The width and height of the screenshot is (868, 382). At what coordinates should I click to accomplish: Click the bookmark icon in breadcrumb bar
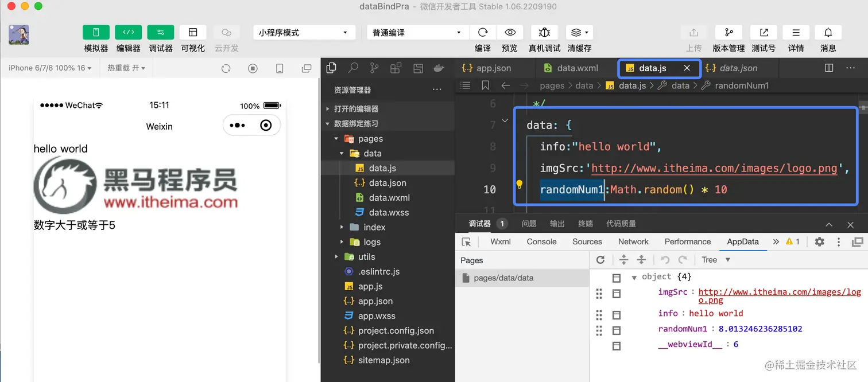pos(486,85)
